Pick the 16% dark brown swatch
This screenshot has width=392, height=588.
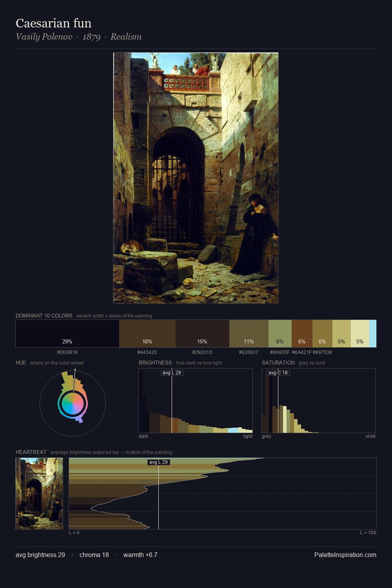[147, 334]
